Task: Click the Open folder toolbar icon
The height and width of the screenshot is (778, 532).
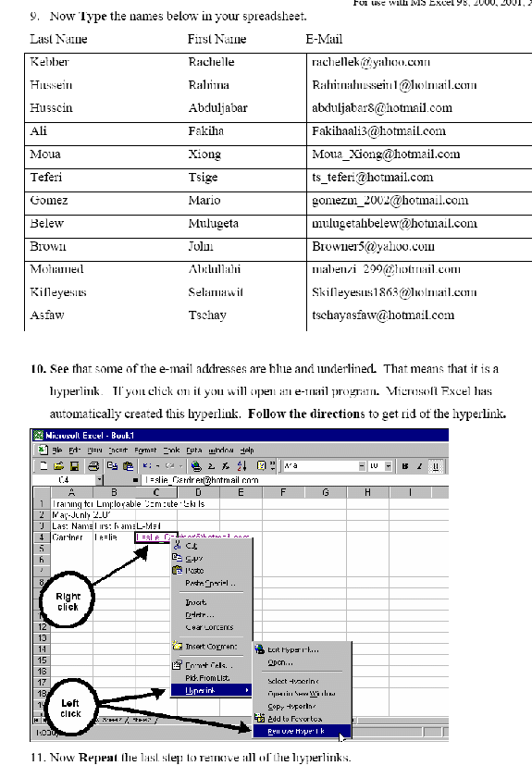Action: click(x=59, y=466)
